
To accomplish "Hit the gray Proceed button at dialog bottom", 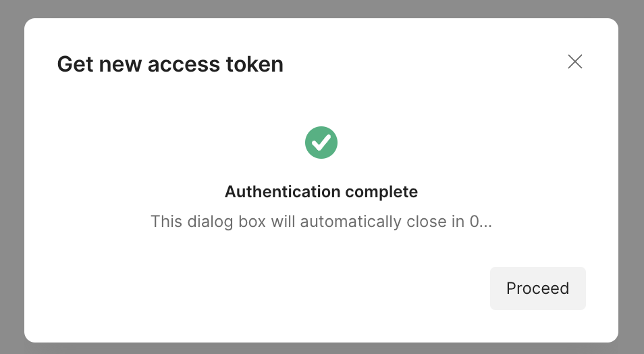I will [x=537, y=288].
